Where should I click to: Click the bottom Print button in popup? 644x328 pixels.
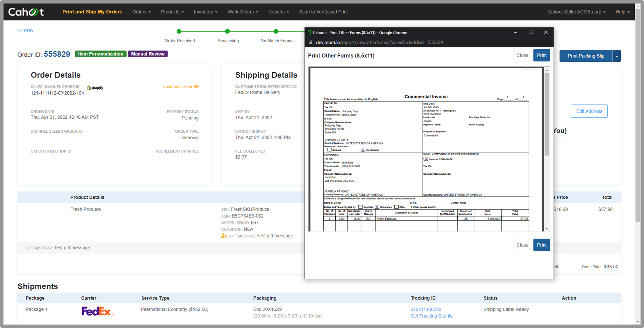(541, 245)
